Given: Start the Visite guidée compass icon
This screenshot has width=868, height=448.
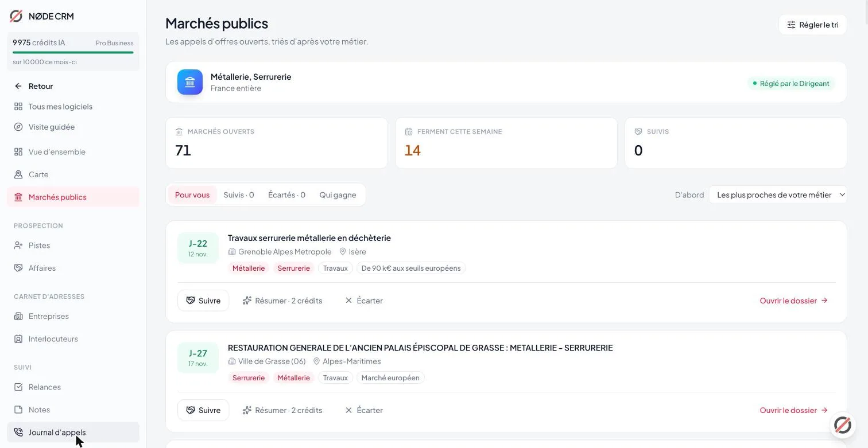Looking at the screenshot, I should [x=18, y=127].
